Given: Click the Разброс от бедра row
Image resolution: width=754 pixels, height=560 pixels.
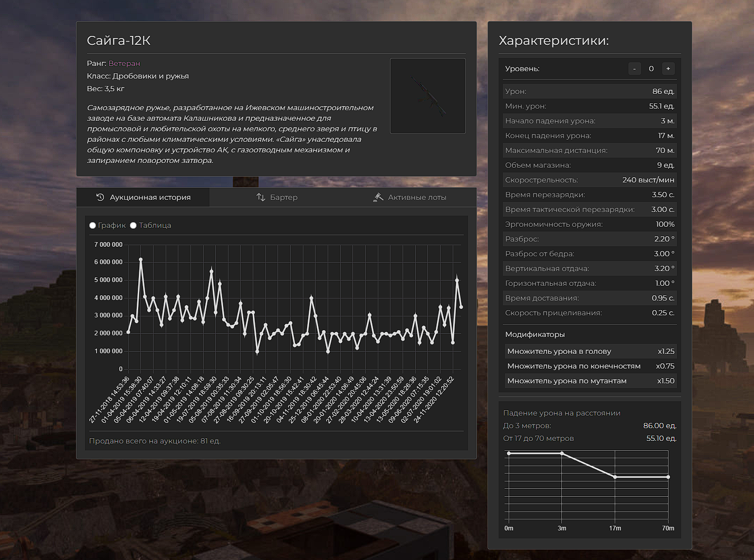Looking at the screenshot, I should 590,254.
